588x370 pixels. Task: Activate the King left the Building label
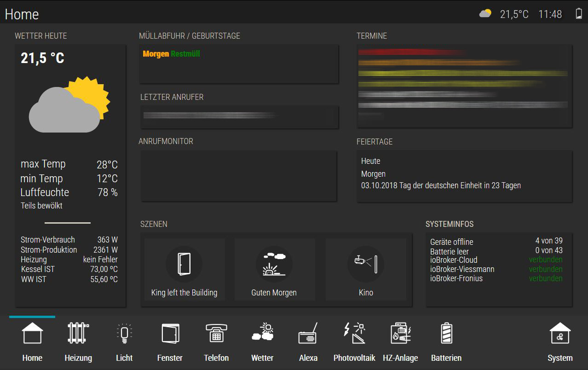point(184,293)
